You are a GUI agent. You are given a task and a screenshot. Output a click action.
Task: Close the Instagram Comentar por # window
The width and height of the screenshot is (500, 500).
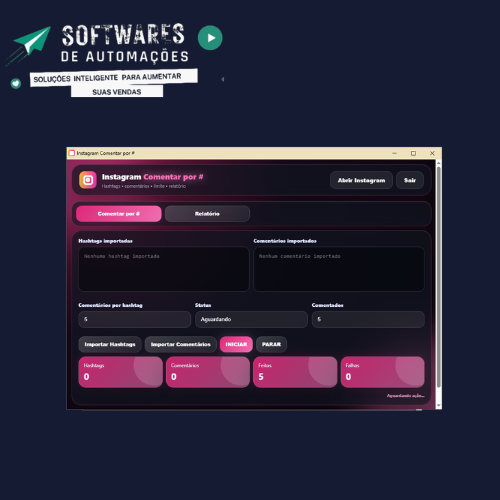432,153
